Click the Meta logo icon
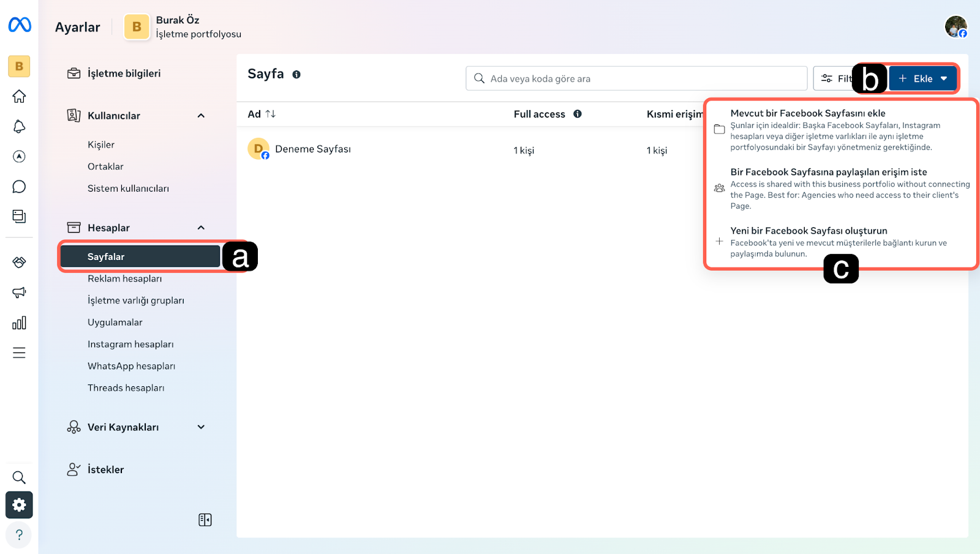Screen dimensions: 980x554 pos(20,24)
